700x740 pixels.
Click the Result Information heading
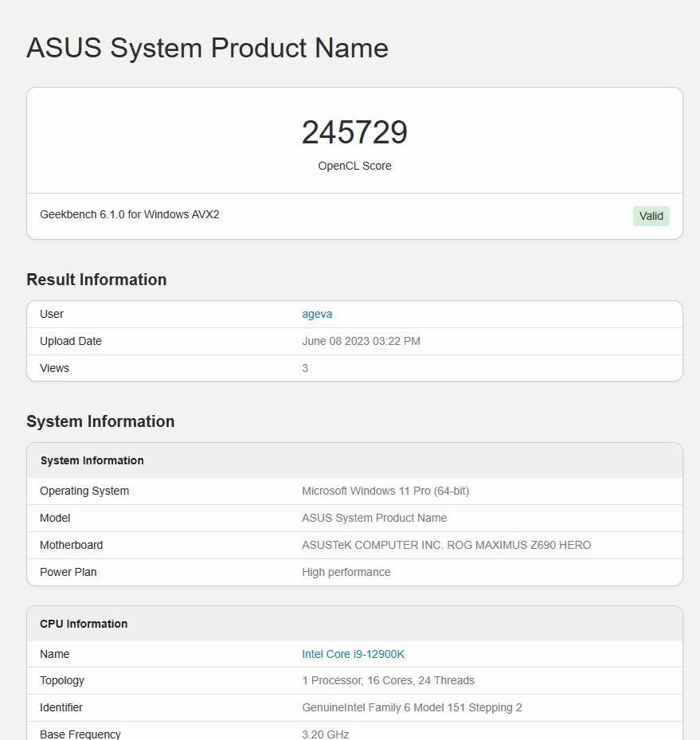click(96, 280)
